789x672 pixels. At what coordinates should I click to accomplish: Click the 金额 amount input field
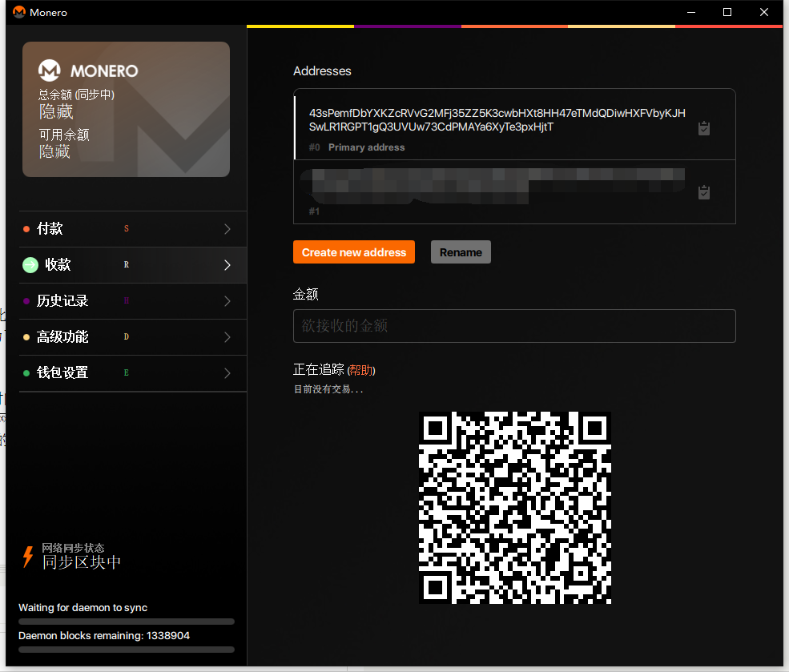tap(514, 326)
